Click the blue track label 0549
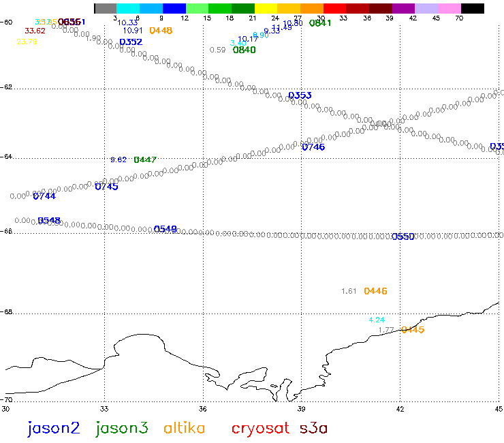Viewport: 504px width, 443px height. 166,229
